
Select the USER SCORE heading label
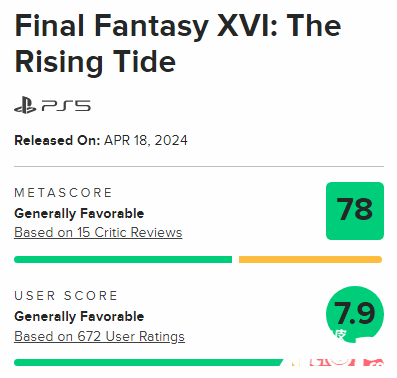pos(66,296)
